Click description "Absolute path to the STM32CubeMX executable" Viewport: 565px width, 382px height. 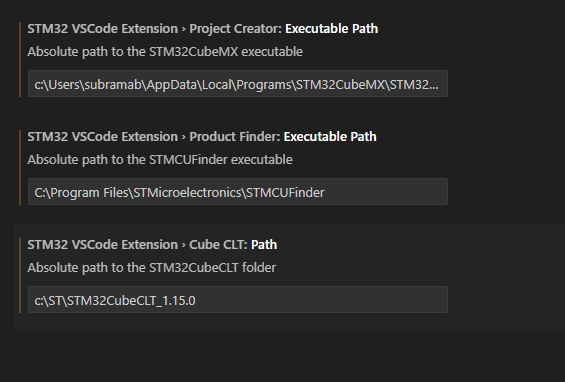point(165,52)
